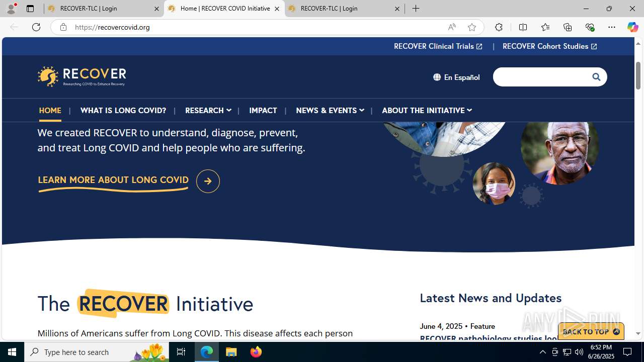
Task: Go to the HOME nav item
Action: [50, 111]
